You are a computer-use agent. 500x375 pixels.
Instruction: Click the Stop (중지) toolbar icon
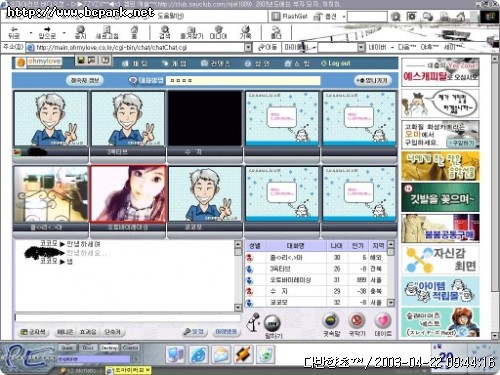(80, 32)
